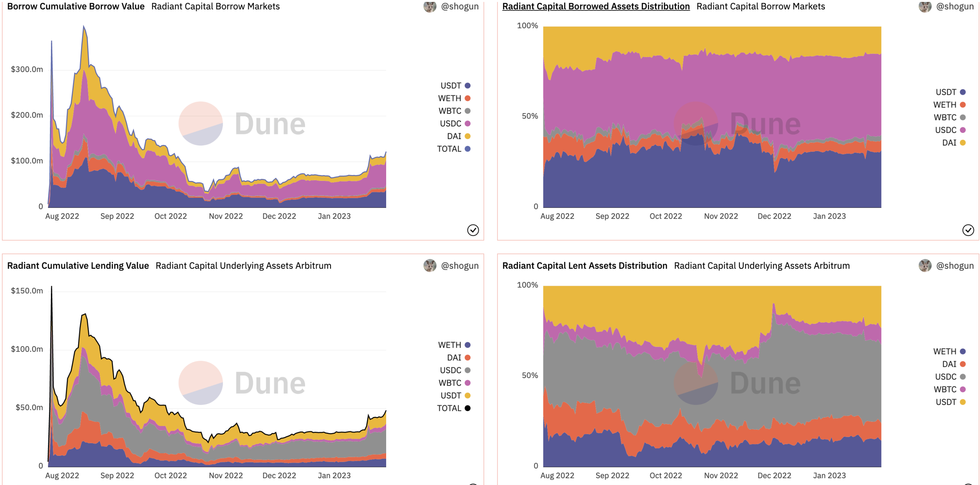Click 50% axis label on Borrowed Assets Distribution chart
This screenshot has width=980, height=485.
click(x=530, y=116)
